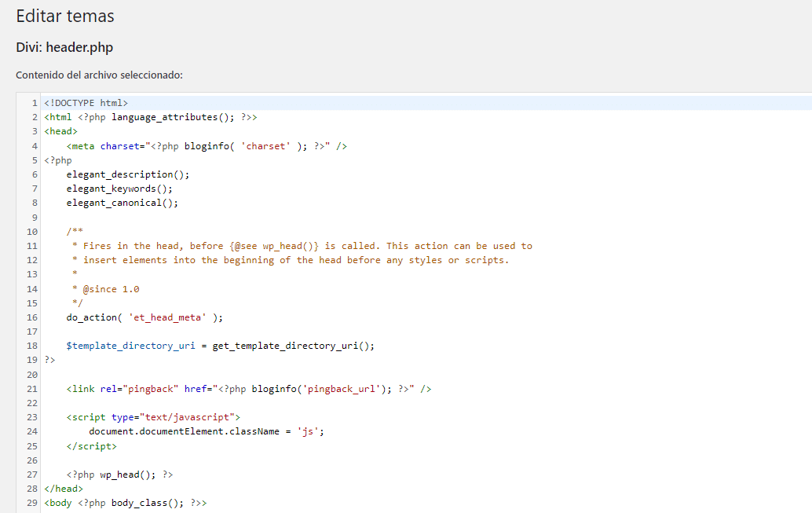812x513 pixels.
Task: Click the link rel pingback line
Action: click(x=249, y=389)
